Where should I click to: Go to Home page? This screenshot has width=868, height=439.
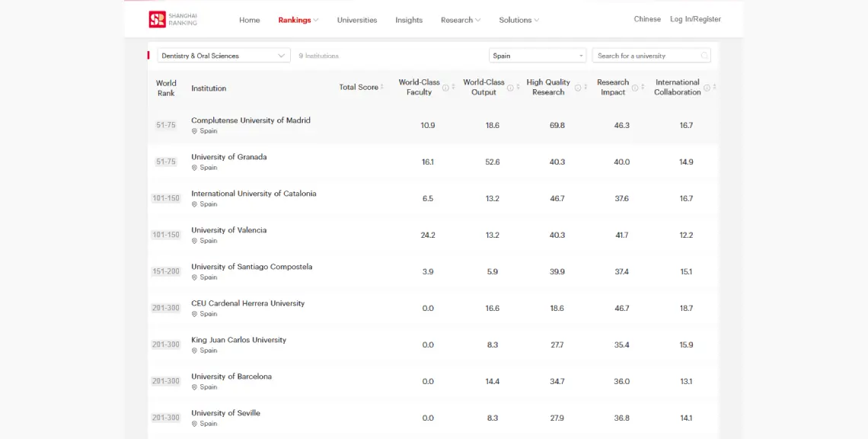[250, 20]
